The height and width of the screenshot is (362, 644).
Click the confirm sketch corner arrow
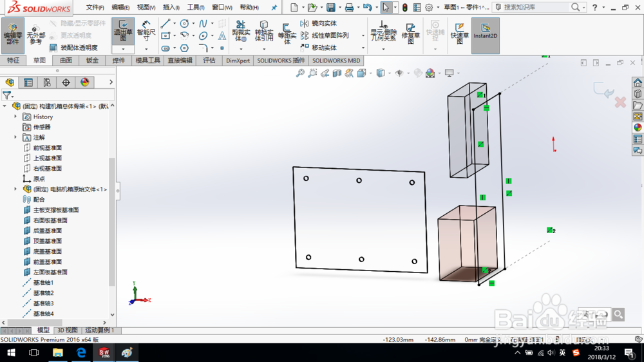click(x=603, y=90)
